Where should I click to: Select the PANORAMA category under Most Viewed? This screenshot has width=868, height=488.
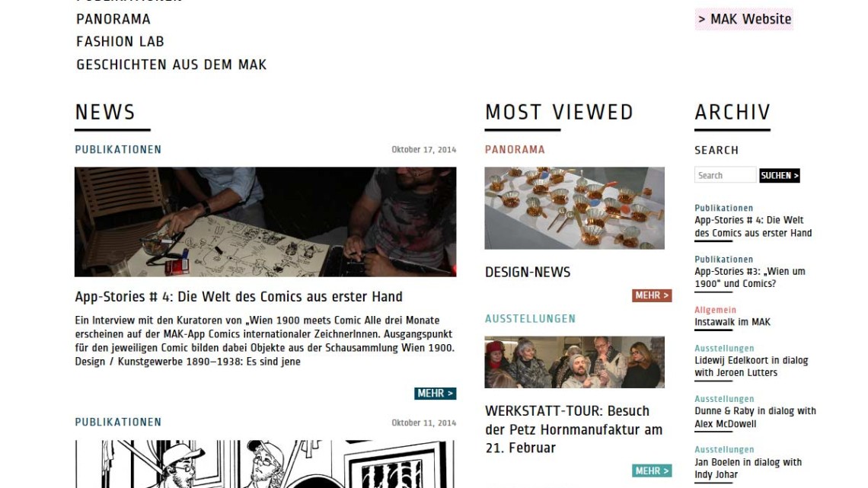(x=515, y=149)
